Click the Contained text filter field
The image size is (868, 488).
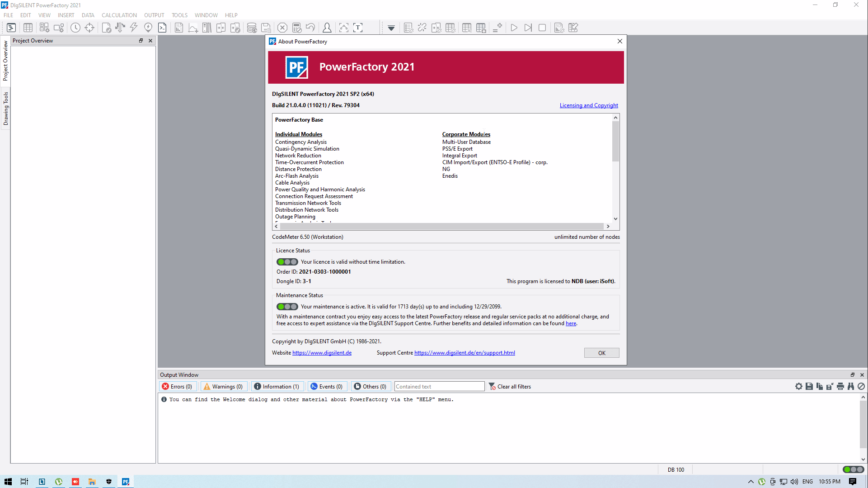pos(439,387)
